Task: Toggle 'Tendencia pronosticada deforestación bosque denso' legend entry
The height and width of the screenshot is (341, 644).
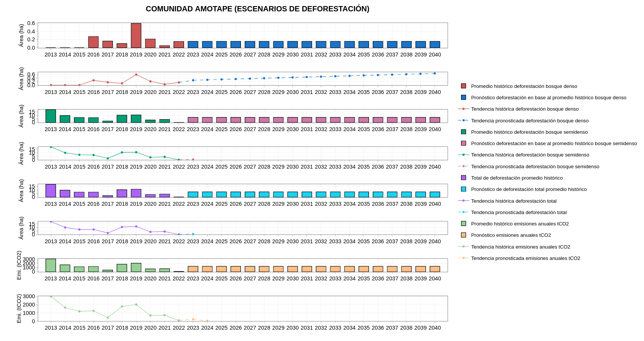Action: pos(530,121)
